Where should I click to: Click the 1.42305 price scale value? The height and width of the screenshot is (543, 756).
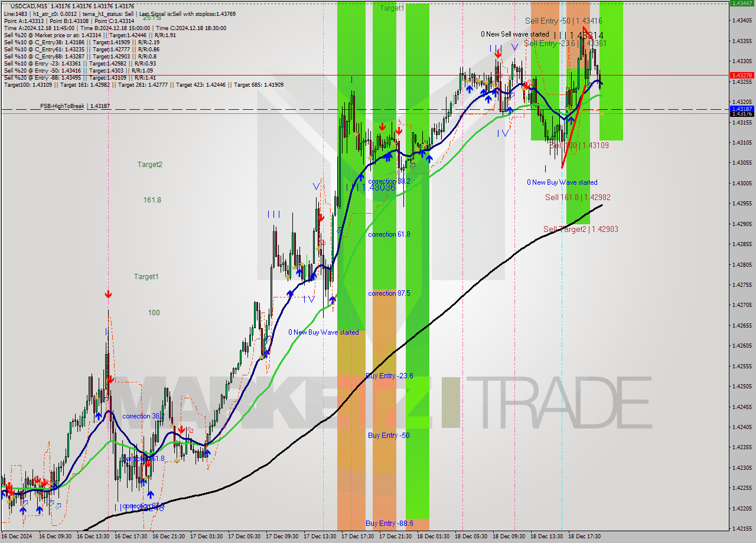pos(742,468)
